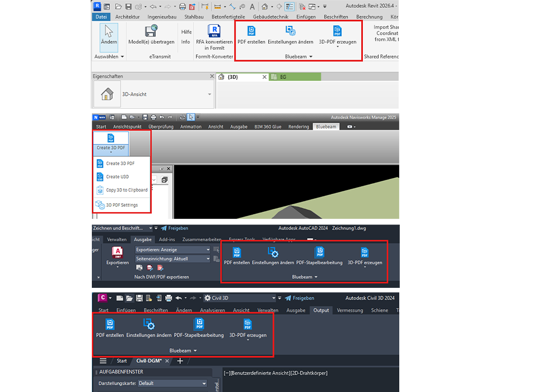Image resolution: width=560 pixels, height=392 pixels.
Task: Switch to the Gebäudetechnik tab in Revit
Action: 270,16
